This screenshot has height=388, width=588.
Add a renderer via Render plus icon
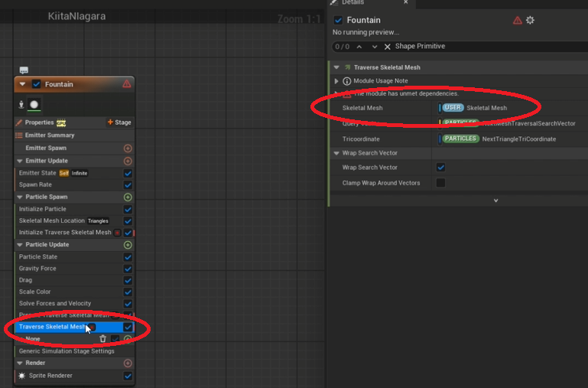pyautogui.click(x=128, y=364)
